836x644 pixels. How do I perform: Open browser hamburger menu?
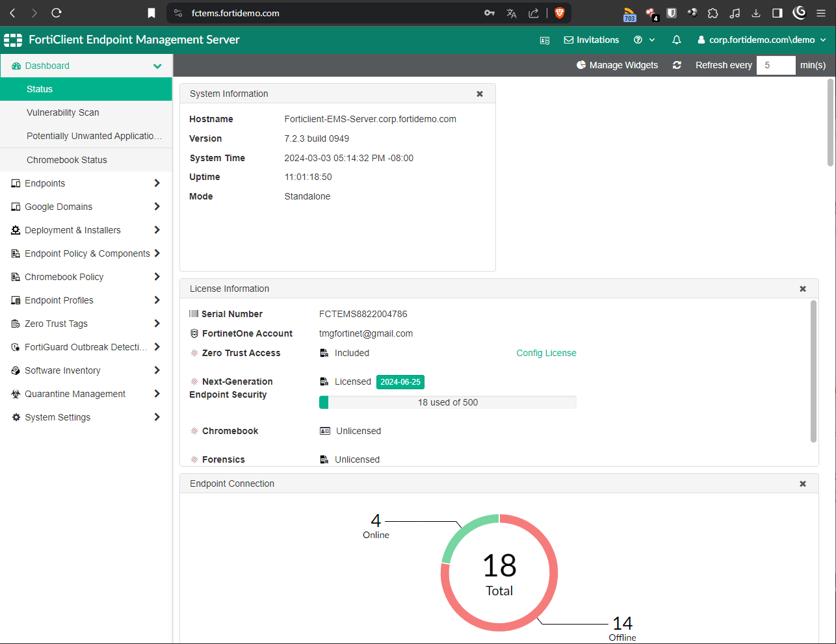click(x=821, y=13)
